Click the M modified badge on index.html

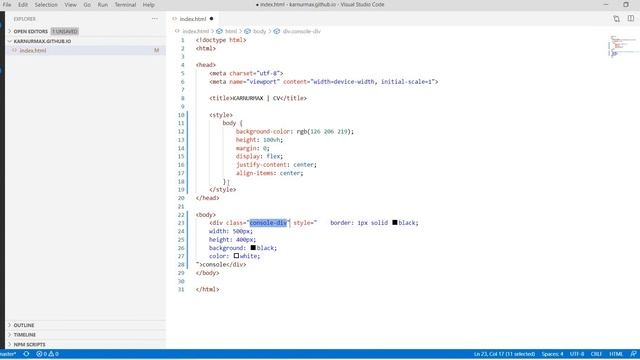pos(156,51)
